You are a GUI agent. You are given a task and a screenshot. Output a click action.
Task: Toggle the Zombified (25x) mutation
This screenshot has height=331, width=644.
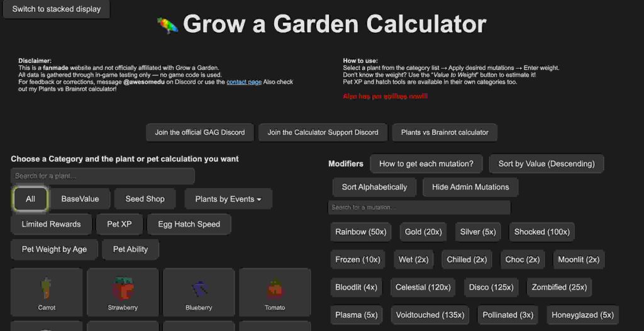[559, 287]
